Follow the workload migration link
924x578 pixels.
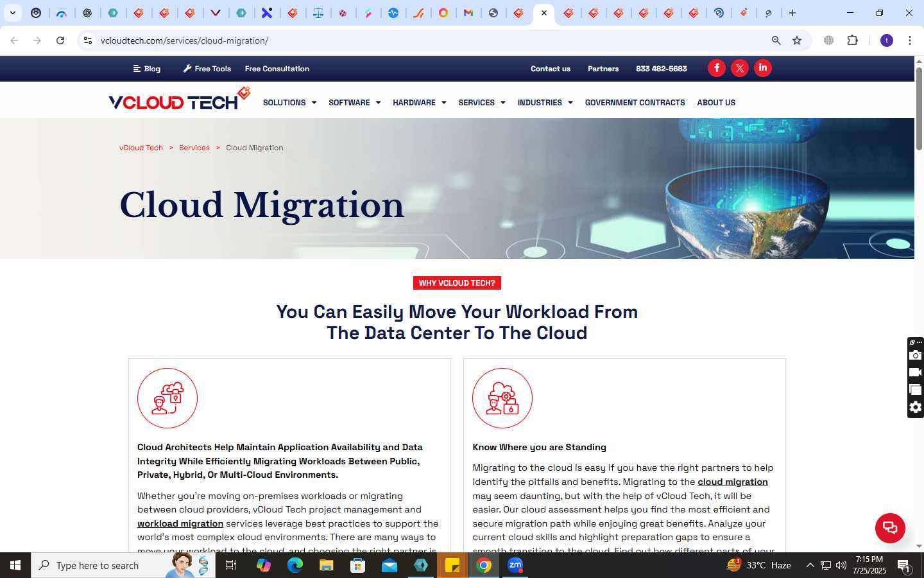tap(180, 523)
